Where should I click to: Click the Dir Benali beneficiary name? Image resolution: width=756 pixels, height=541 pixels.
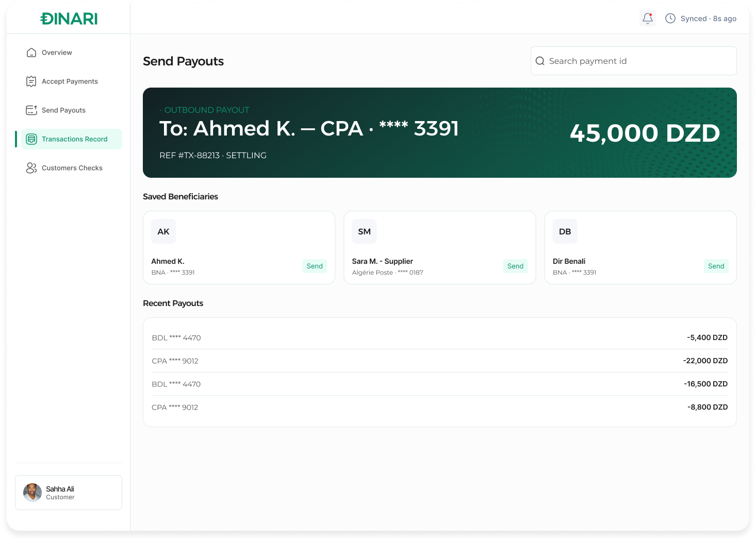pyautogui.click(x=569, y=261)
